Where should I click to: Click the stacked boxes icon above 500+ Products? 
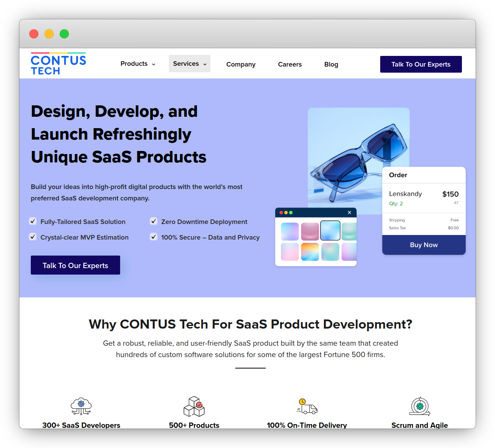194,406
